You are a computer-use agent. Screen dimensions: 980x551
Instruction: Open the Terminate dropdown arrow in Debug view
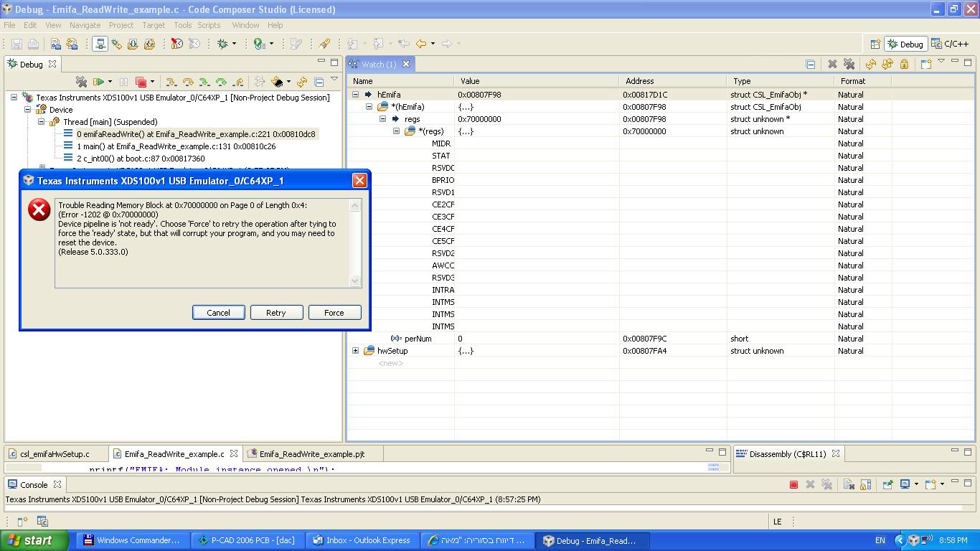pos(151,82)
